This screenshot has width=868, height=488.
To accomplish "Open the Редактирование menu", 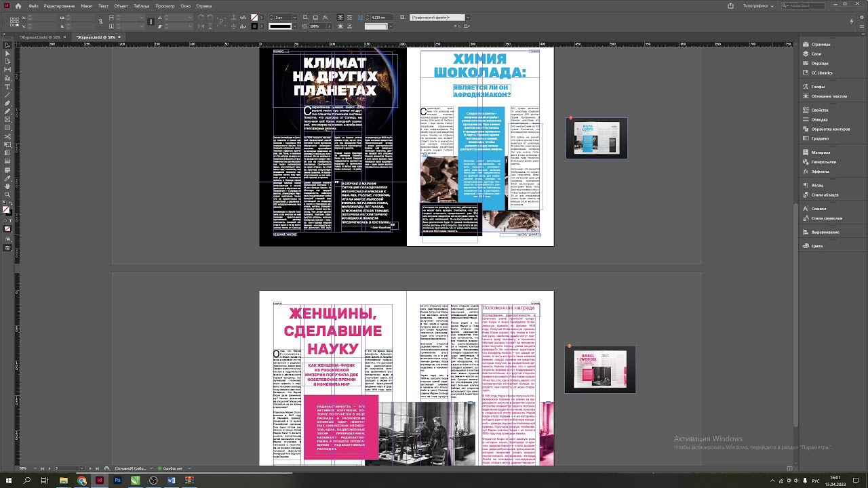I will coord(60,5).
